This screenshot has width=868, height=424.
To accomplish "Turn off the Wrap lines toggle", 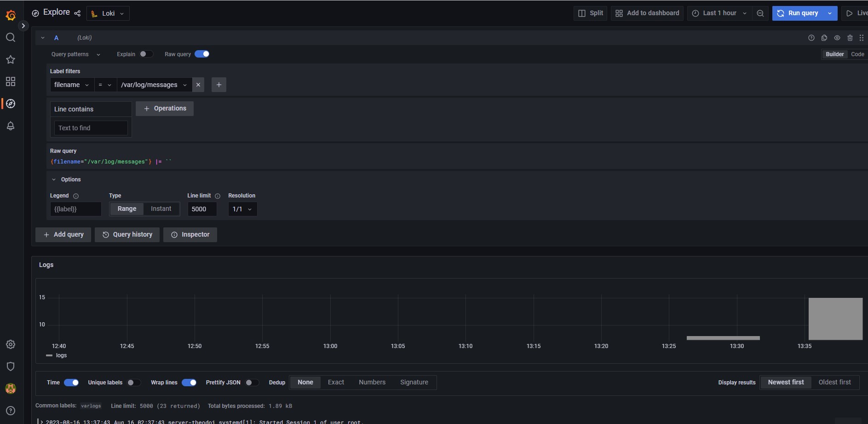I will click(x=189, y=383).
